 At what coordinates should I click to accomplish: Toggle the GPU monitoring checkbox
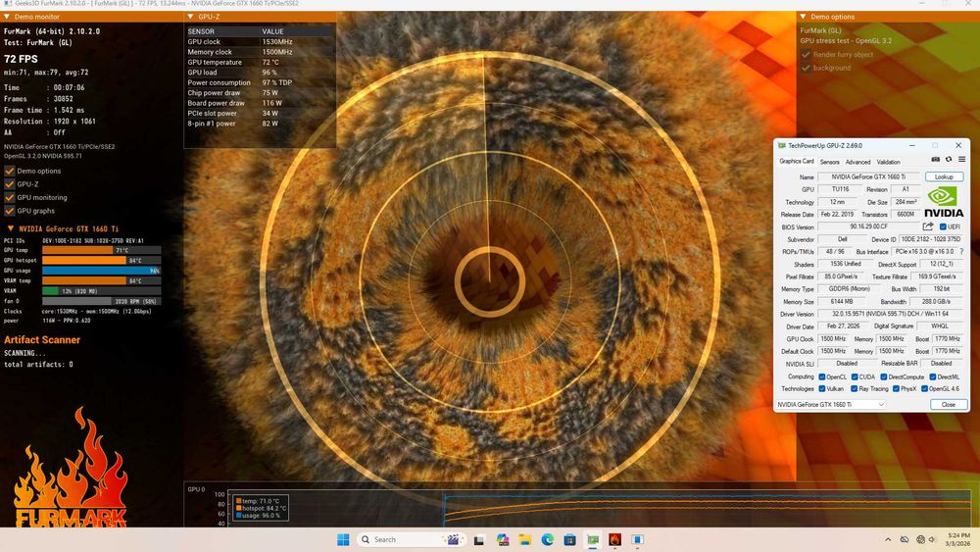coord(9,197)
